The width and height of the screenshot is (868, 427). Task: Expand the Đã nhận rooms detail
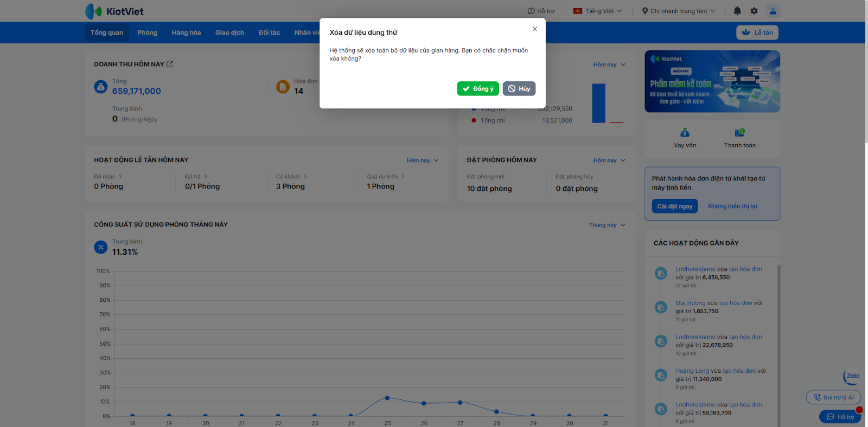click(108, 177)
